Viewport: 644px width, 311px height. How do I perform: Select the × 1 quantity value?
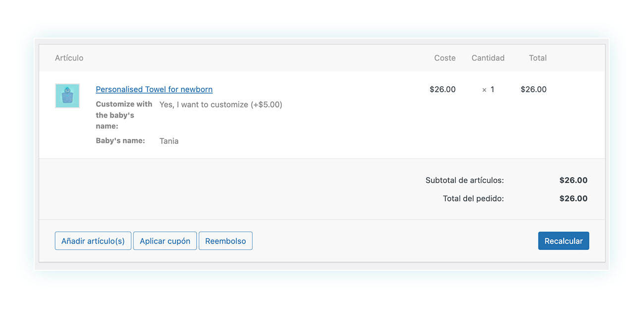click(x=488, y=89)
